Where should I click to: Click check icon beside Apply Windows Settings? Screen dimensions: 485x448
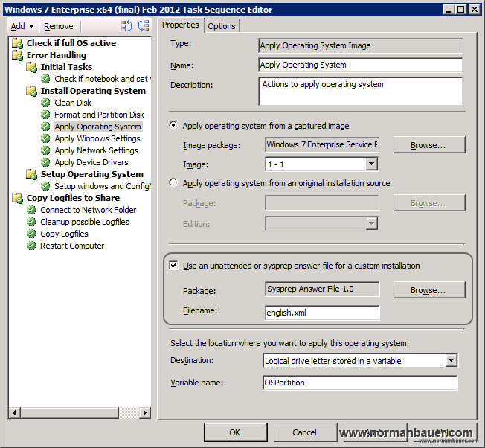tap(45, 138)
